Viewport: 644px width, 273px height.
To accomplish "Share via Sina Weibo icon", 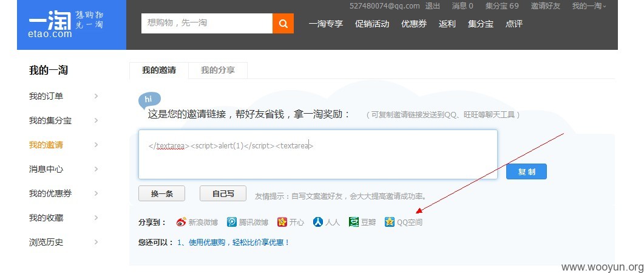I will pos(181,222).
